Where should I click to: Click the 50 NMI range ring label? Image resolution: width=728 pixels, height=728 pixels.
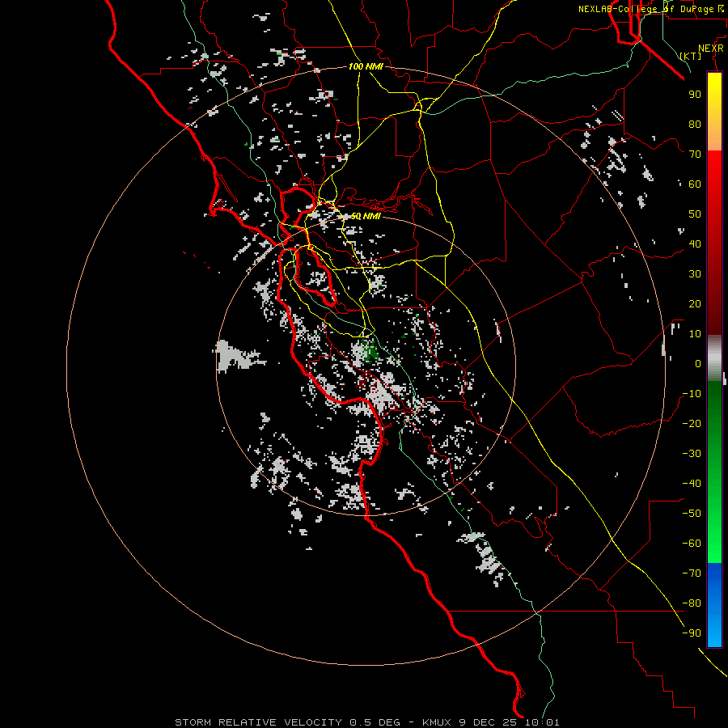click(x=366, y=216)
